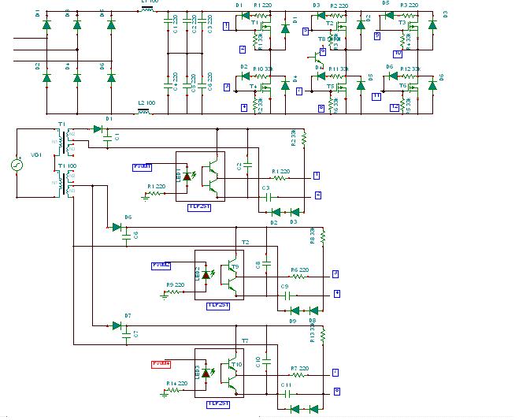
Task: Click the R12 33k resistor symbol
Action: (x=410, y=76)
